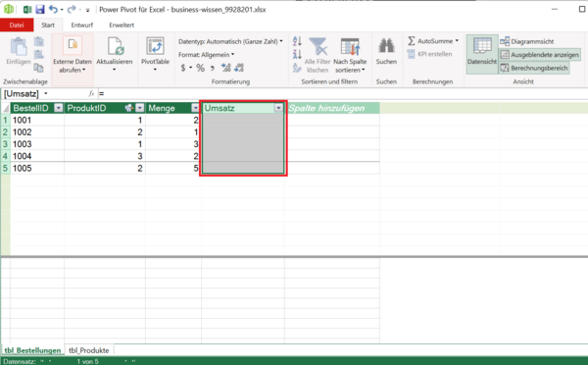Image resolution: width=588 pixels, height=365 pixels.
Task: Expand AutoSumme dropdown arrow
Action: point(457,41)
